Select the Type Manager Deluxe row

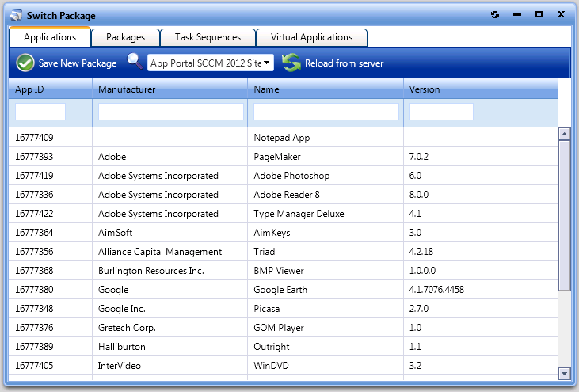point(284,213)
